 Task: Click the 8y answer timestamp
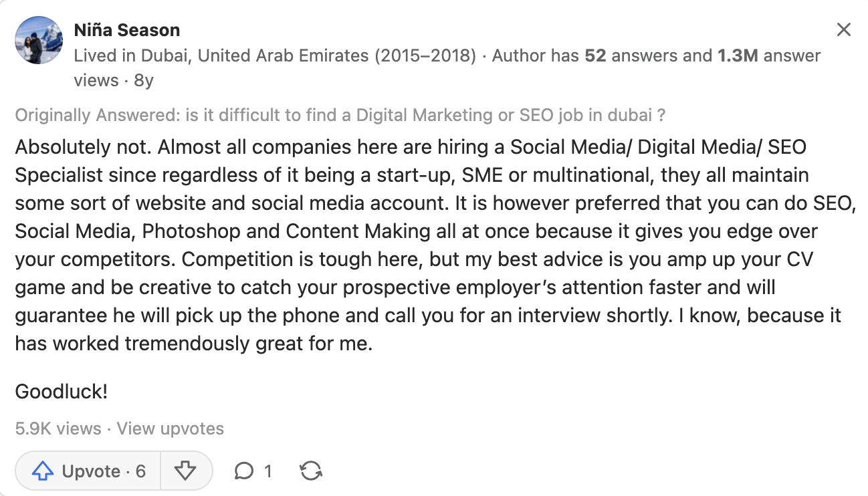[144, 80]
